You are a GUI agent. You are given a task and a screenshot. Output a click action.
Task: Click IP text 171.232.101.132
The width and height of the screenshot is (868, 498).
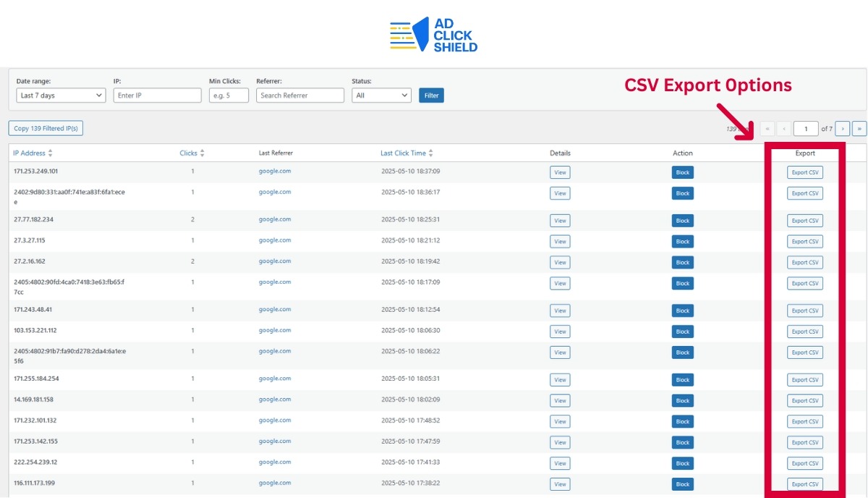click(35, 420)
